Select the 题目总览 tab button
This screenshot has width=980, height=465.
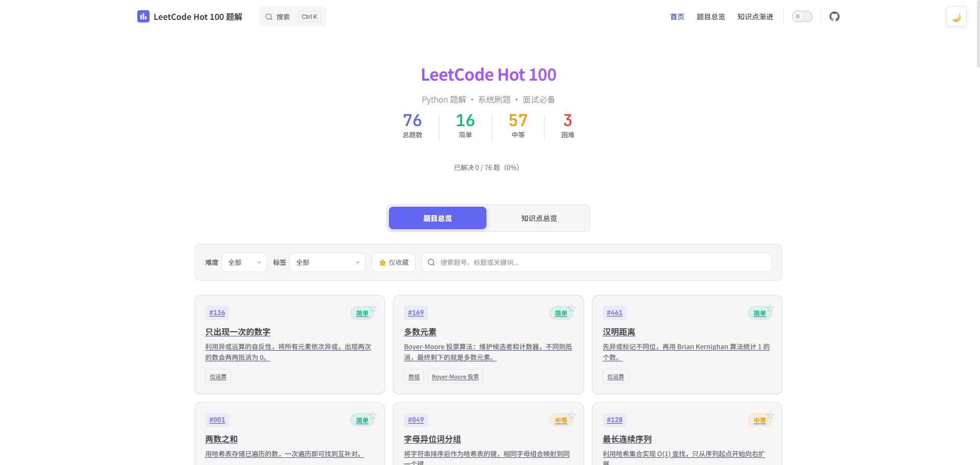(x=437, y=218)
